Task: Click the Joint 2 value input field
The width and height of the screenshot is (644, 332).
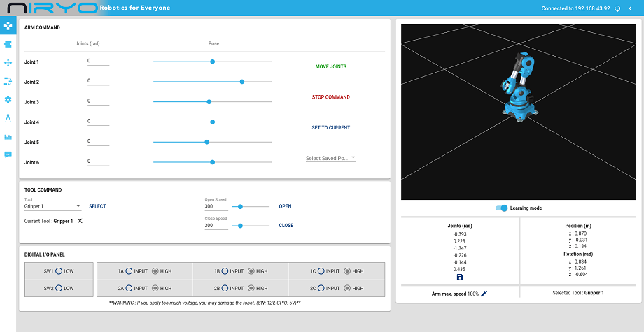Action: [x=98, y=81]
